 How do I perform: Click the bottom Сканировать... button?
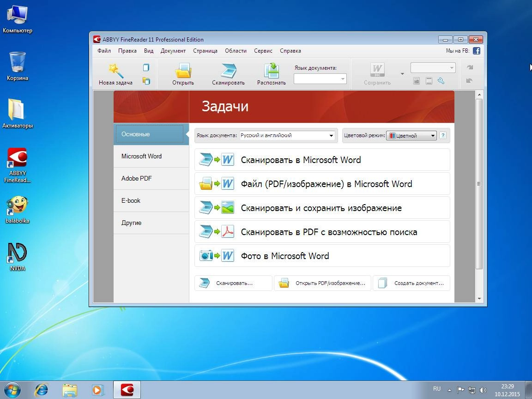233,283
